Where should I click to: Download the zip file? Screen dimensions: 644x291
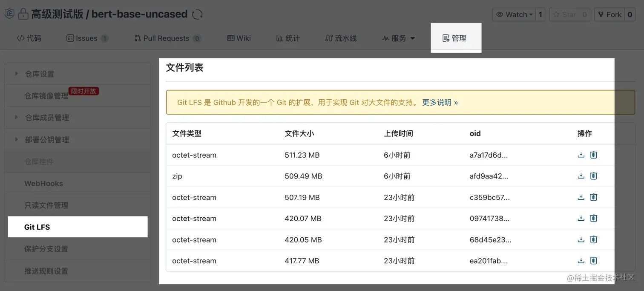581,176
